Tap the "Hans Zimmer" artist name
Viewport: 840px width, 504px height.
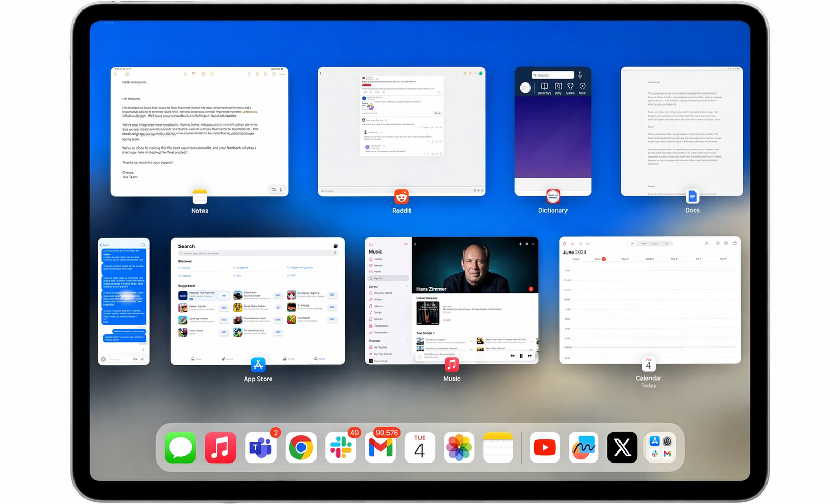tap(431, 289)
